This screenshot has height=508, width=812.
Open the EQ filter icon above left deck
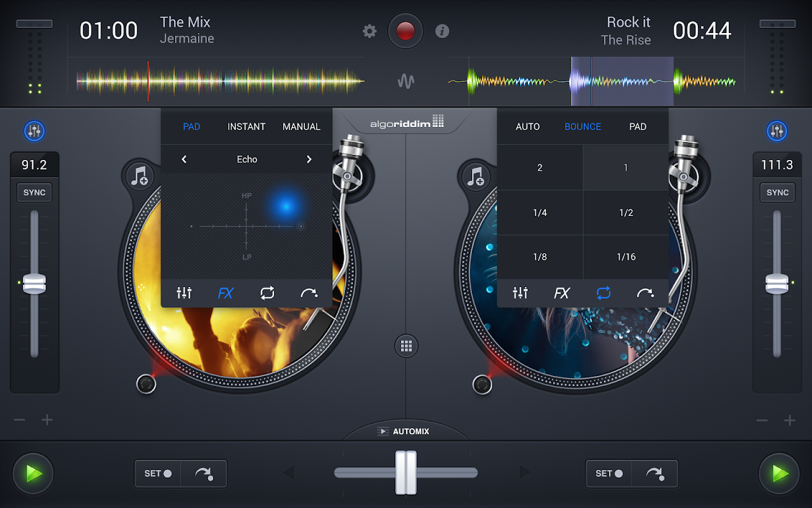click(x=35, y=131)
